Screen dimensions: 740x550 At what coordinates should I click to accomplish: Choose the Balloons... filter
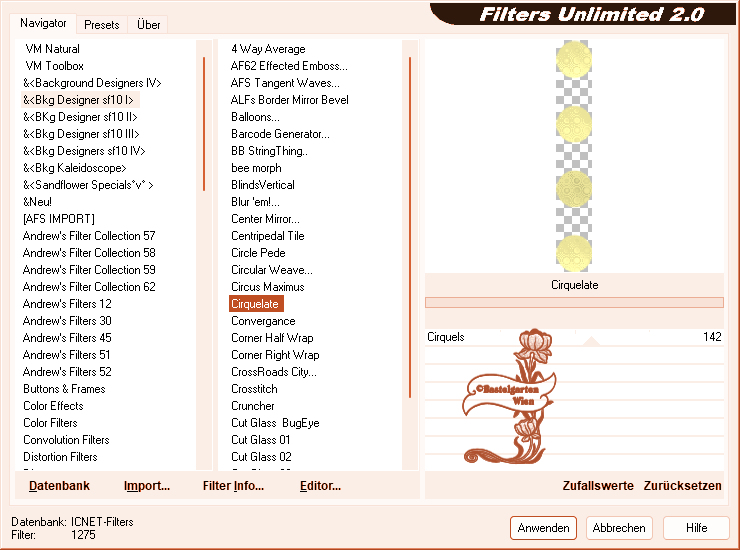[x=255, y=117]
